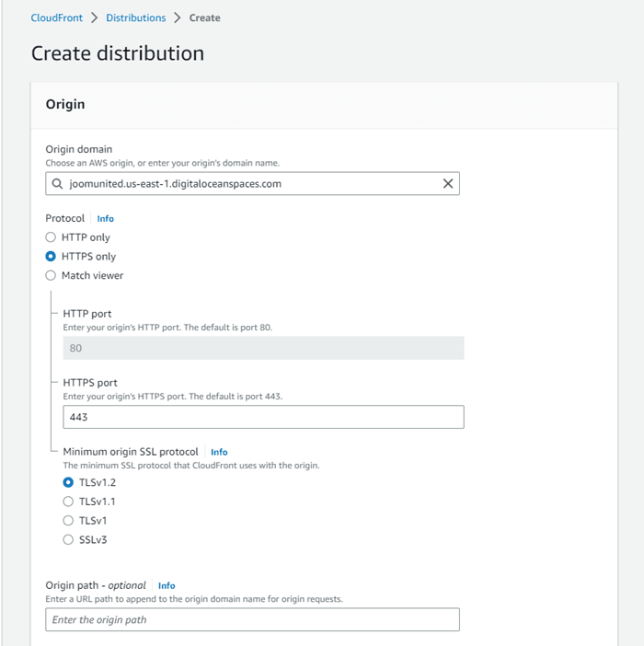Select HTTP only protocol
This screenshot has width=644, height=646.
coord(52,237)
